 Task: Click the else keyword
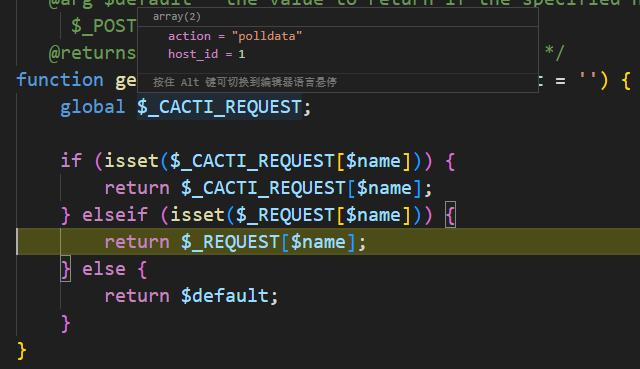(104, 269)
